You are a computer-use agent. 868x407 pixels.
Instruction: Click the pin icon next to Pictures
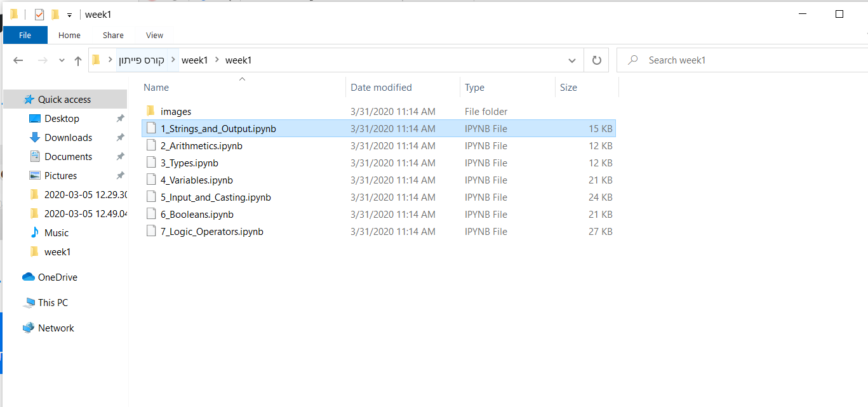point(120,176)
